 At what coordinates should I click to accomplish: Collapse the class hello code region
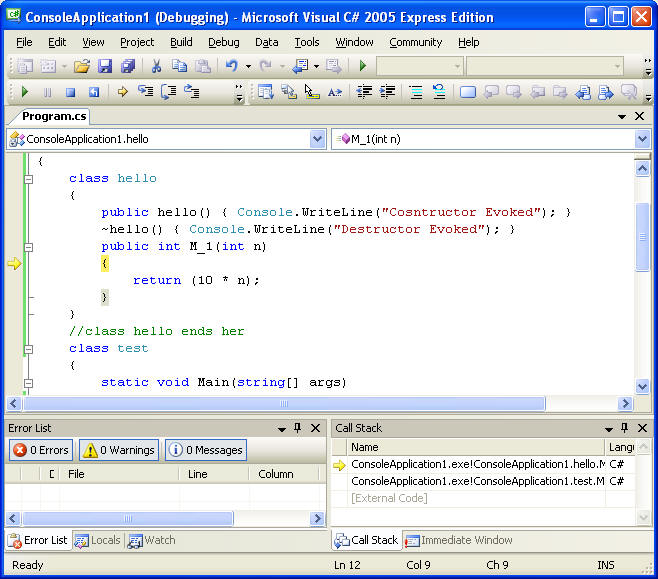coord(28,179)
